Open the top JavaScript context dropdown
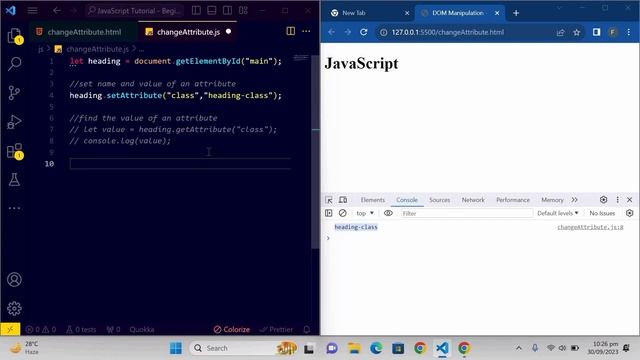 [365, 213]
